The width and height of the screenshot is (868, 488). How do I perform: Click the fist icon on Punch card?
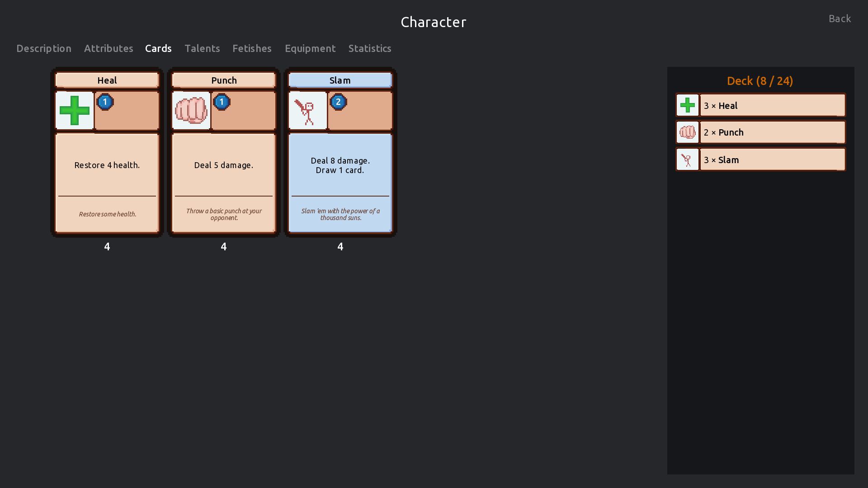point(191,111)
